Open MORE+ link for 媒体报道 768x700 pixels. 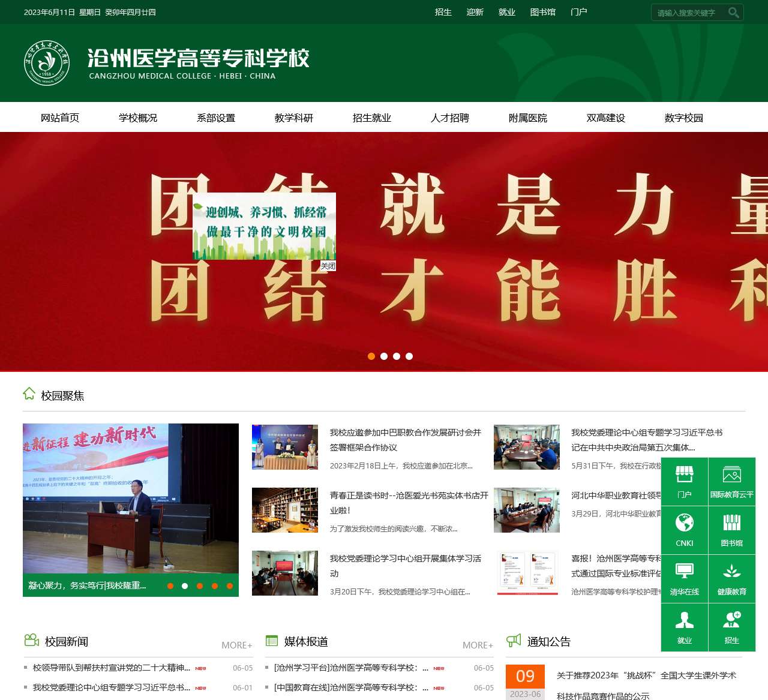point(478,645)
